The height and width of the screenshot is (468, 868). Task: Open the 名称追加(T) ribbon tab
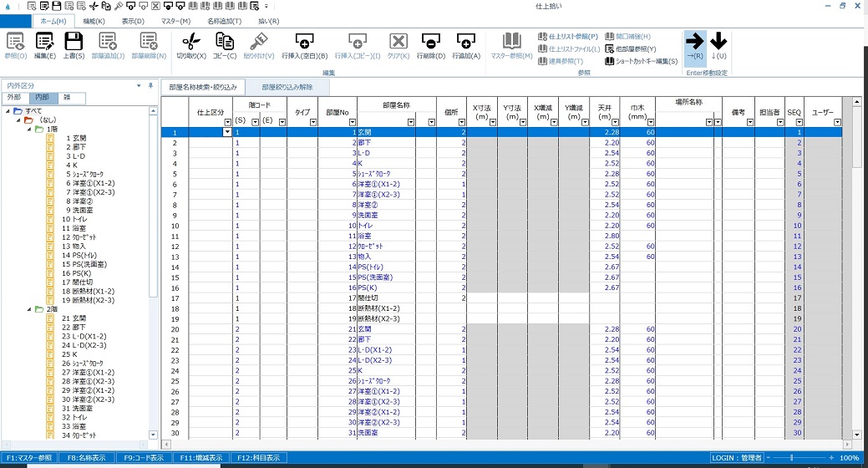coord(224,21)
